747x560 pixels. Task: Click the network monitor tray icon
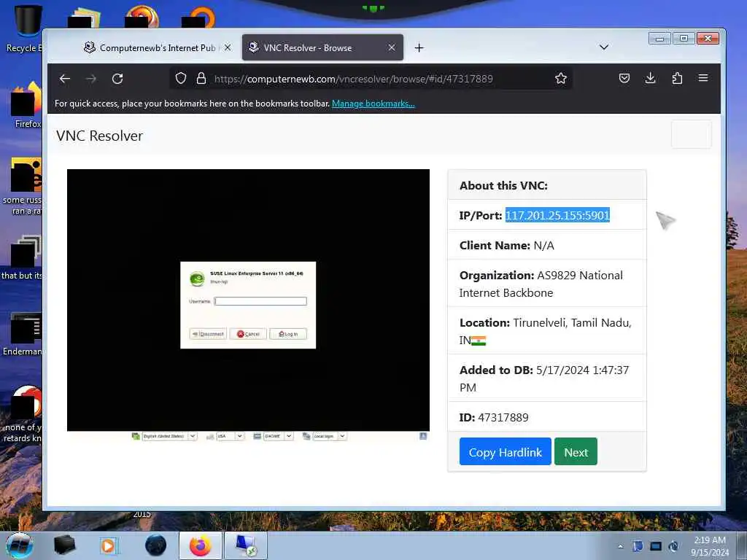tap(656, 546)
